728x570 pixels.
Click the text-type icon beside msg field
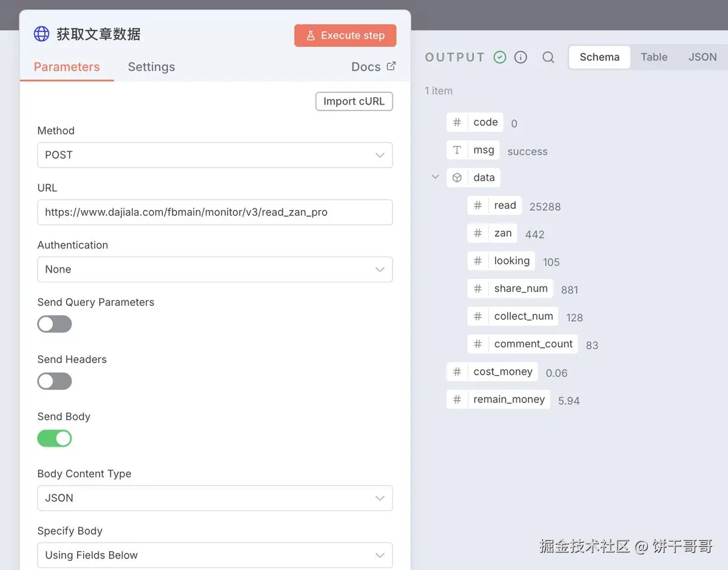457,150
